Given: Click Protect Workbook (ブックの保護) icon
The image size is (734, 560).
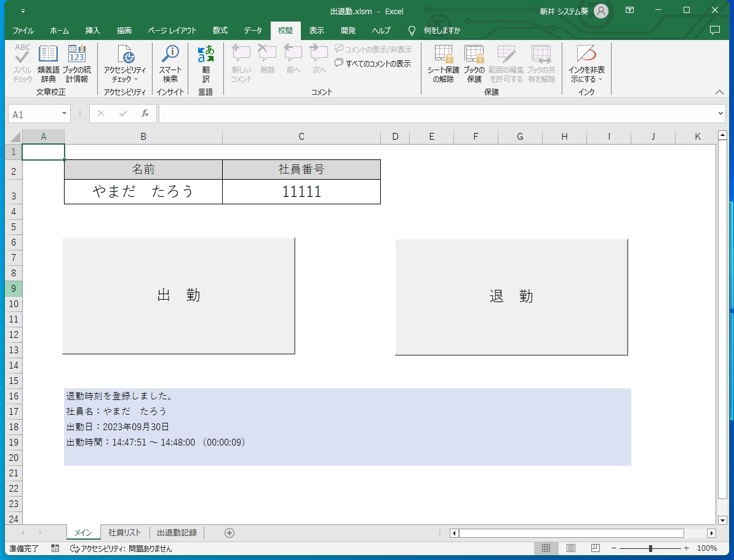Looking at the screenshot, I should pos(474,63).
